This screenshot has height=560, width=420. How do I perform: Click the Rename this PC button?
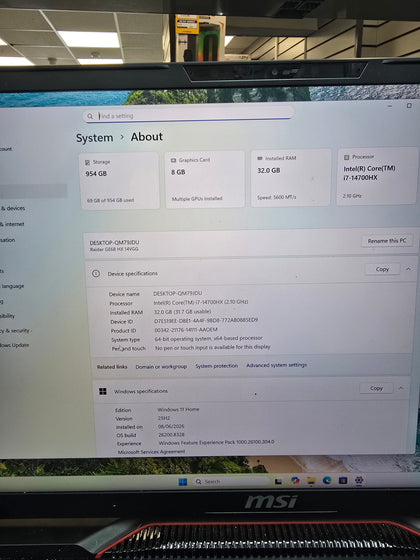(x=387, y=241)
